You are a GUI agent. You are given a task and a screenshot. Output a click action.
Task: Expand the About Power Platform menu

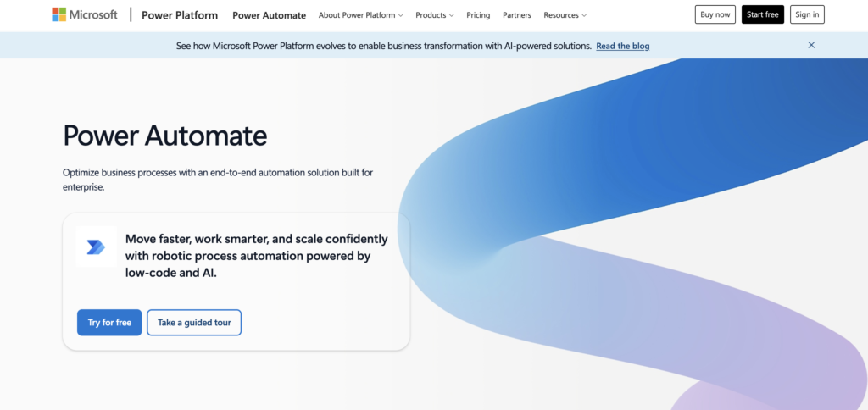coord(360,15)
